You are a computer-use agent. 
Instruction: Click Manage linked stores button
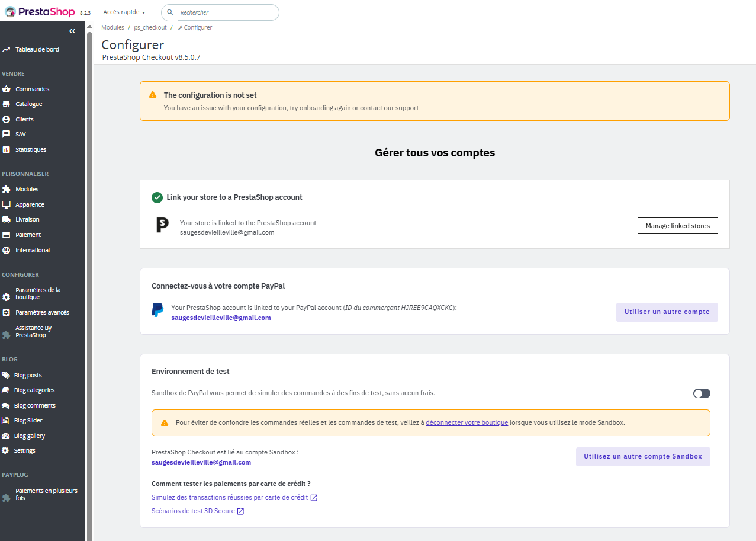click(x=677, y=226)
